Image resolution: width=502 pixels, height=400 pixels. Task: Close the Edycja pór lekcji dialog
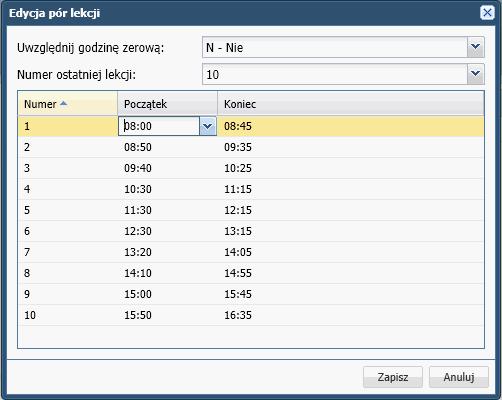tap(487, 13)
